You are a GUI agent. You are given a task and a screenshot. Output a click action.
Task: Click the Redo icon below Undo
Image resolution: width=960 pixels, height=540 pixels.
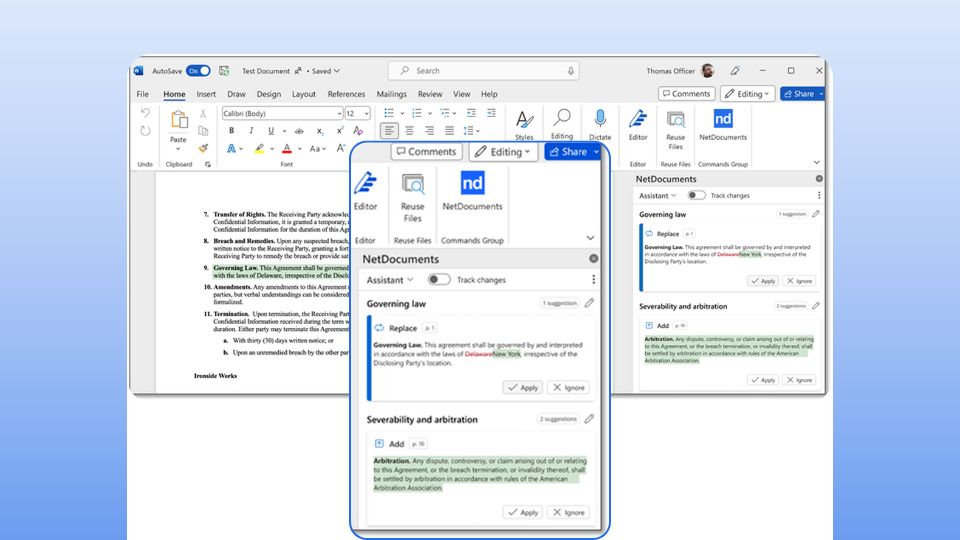pos(145,131)
